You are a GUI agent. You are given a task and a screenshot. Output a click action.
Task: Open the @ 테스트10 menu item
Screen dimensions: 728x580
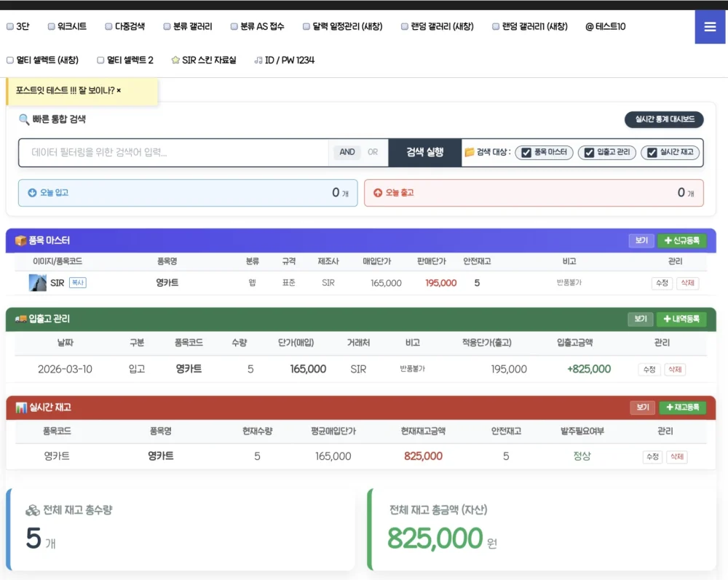(x=606, y=26)
